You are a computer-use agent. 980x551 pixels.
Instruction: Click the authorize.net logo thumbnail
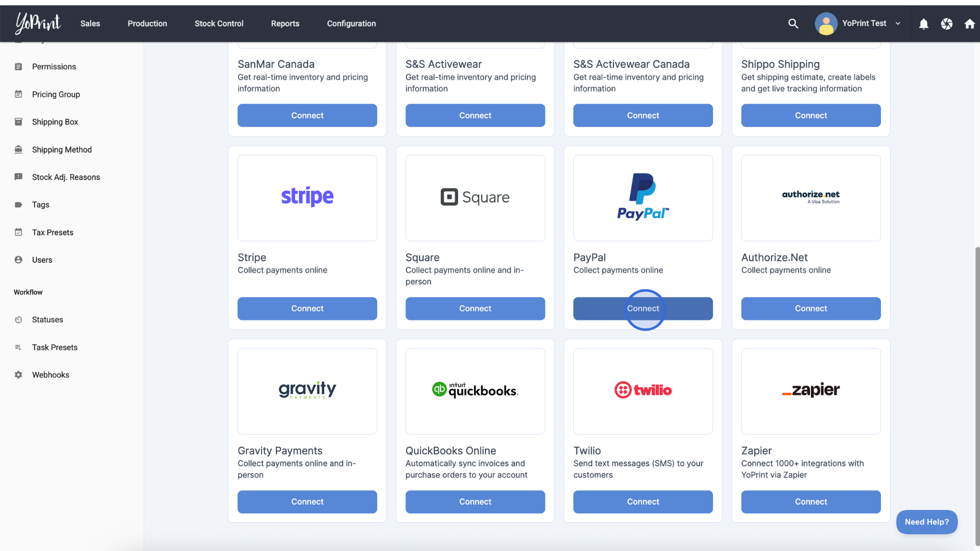coord(811,198)
